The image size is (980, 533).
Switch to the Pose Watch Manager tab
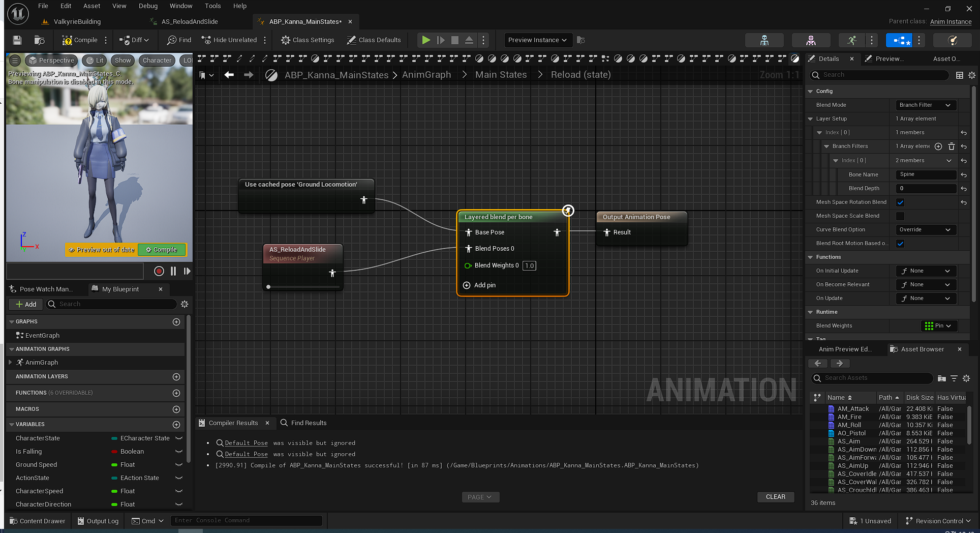click(46, 289)
